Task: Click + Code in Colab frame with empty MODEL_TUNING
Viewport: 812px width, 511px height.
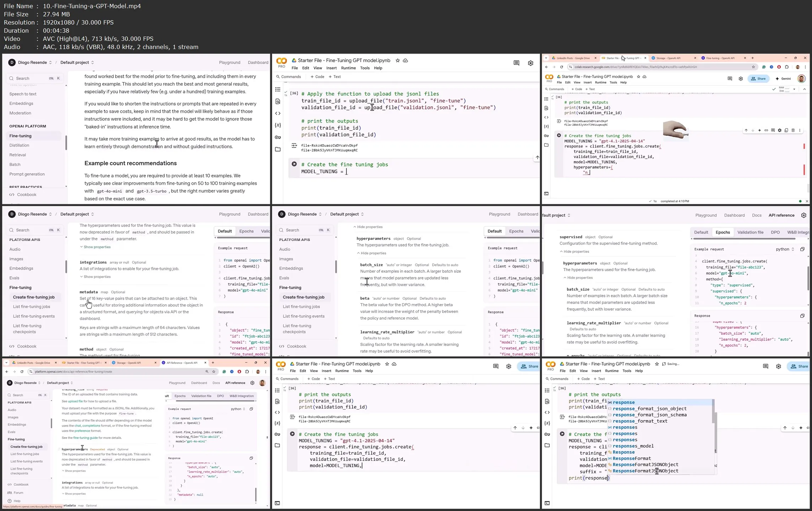Action: point(317,77)
